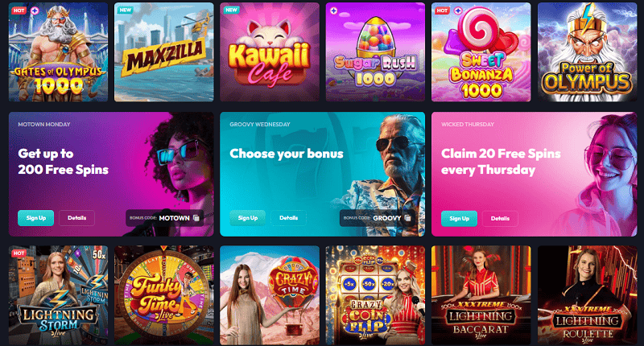644x346 pixels.
Task: Sign up for Motown Monday promotion
Action: 35,218
